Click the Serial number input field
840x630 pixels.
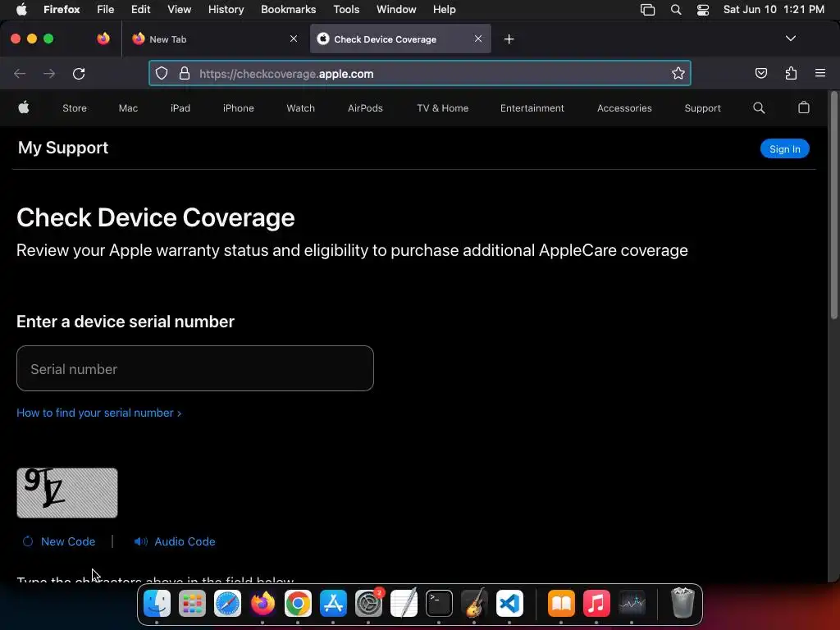(195, 368)
